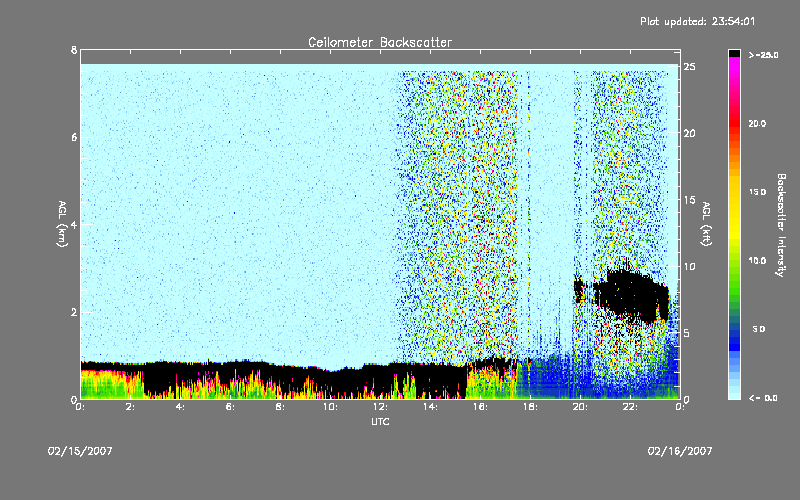
Task: Click the "6:" hour tick on the UTC axis
Action: [231, 407]
